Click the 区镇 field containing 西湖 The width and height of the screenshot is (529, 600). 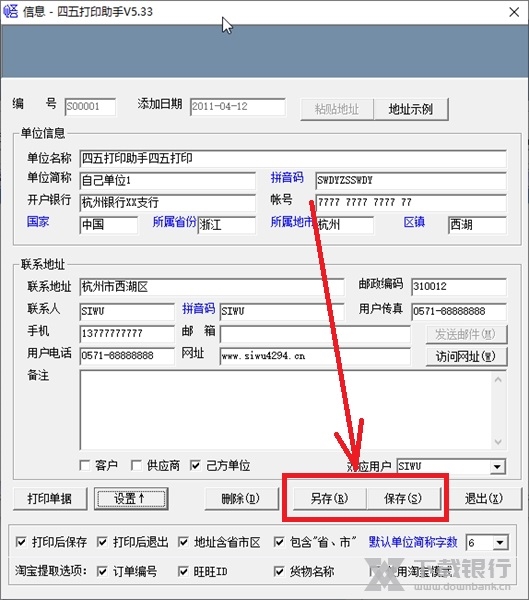(x=477, y=225)
